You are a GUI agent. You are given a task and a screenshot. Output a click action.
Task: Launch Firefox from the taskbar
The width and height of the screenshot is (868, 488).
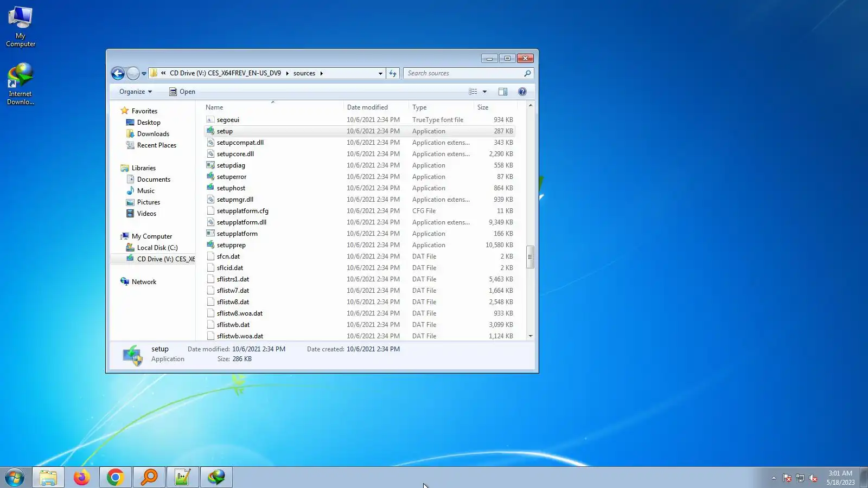coord(82,478)
